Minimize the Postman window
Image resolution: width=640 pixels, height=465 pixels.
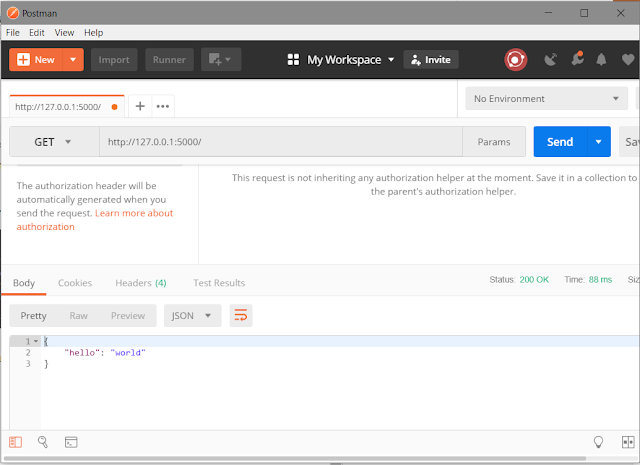click(x=548, y=13)
